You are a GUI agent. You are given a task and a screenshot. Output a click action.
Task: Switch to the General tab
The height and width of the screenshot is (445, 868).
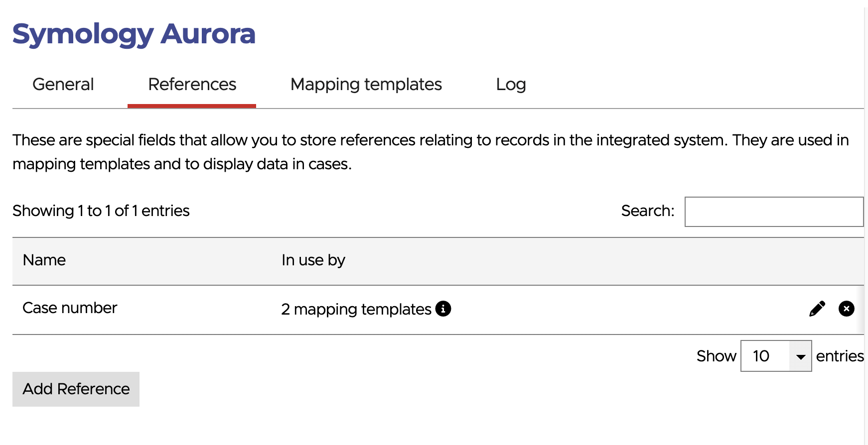coord(63,85)
